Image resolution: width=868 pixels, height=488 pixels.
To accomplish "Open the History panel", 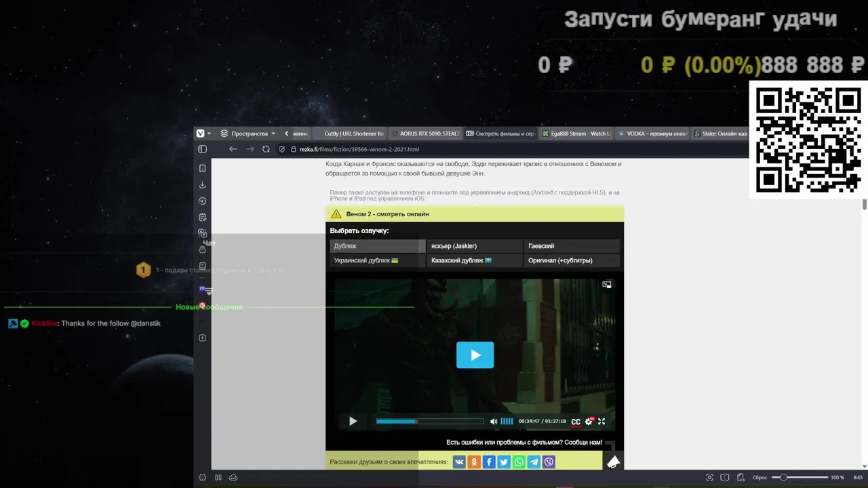I will pos(202,201).
